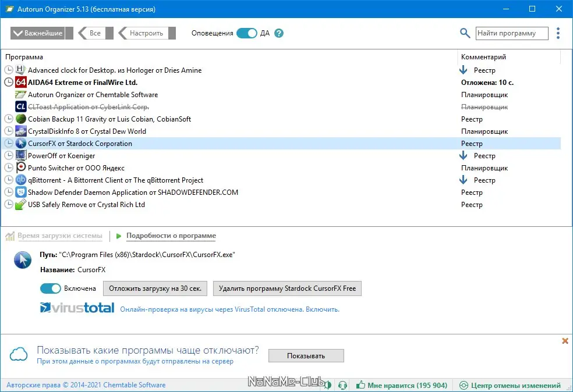Click the qBittorrent 'qb' icon
Image resolution: width=573 pixels, height=392 pixels.
(21, 180)
